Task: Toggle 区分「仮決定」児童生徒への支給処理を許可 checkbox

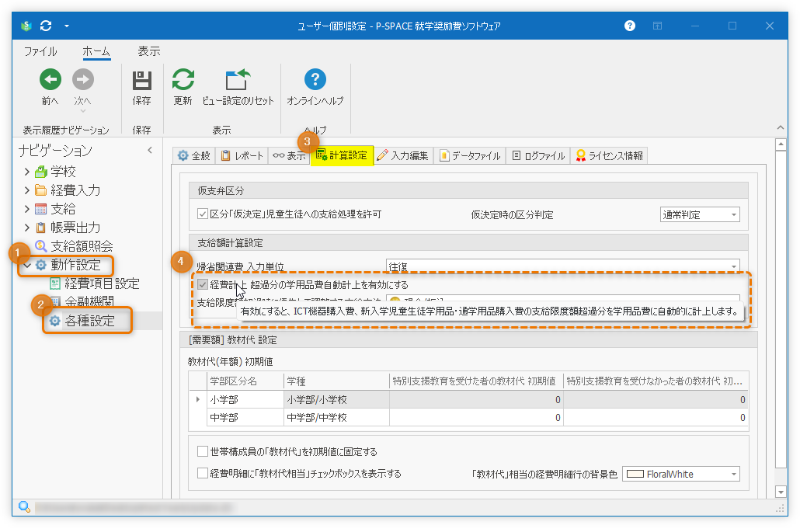Action: tap(203, 214)
